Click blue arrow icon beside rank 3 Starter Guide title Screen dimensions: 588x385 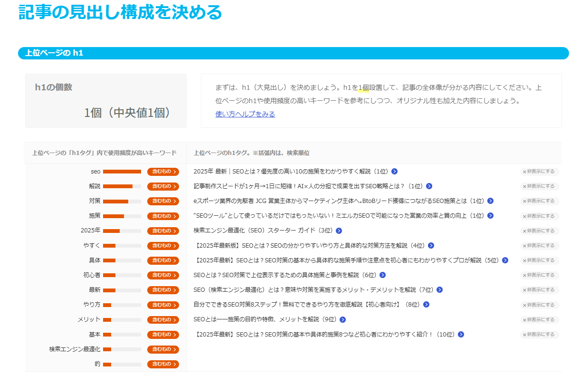(x=339, y=231)
